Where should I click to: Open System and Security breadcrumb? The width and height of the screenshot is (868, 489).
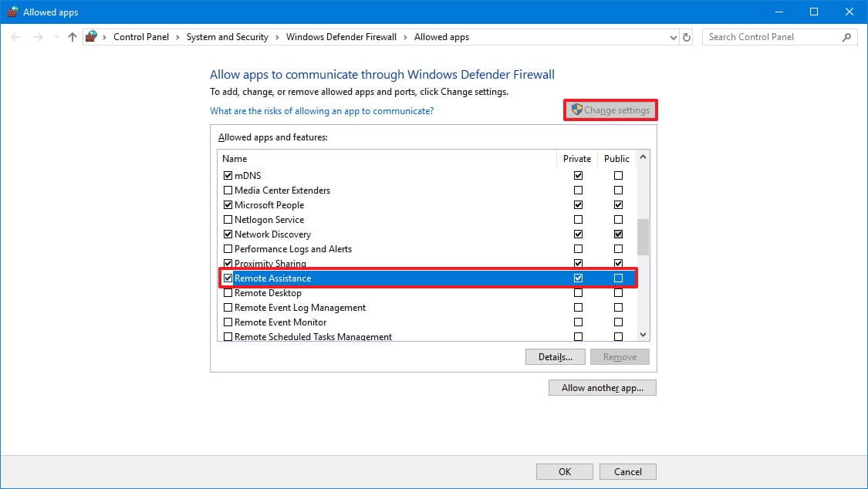click(227, 37)
